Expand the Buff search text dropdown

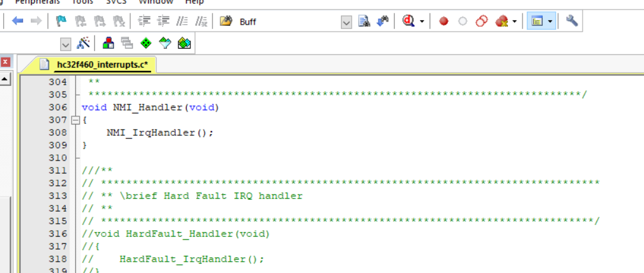(x=346, y=21)
